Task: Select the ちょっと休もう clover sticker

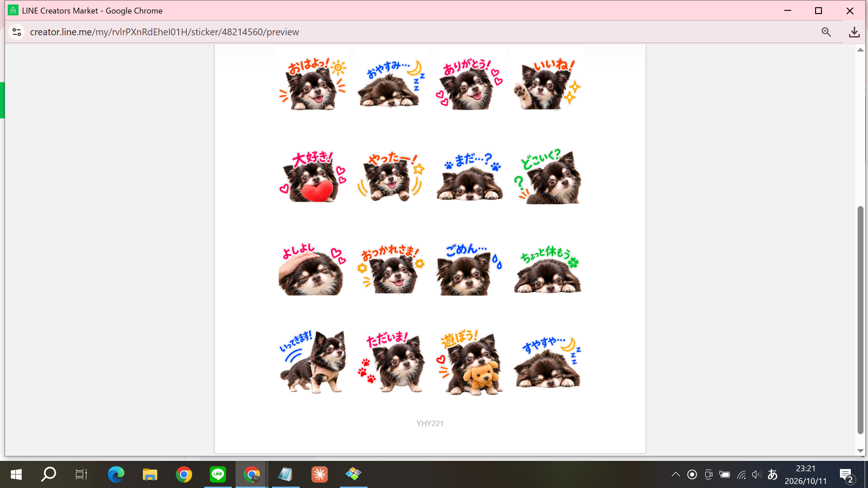Action: point(547,269)
